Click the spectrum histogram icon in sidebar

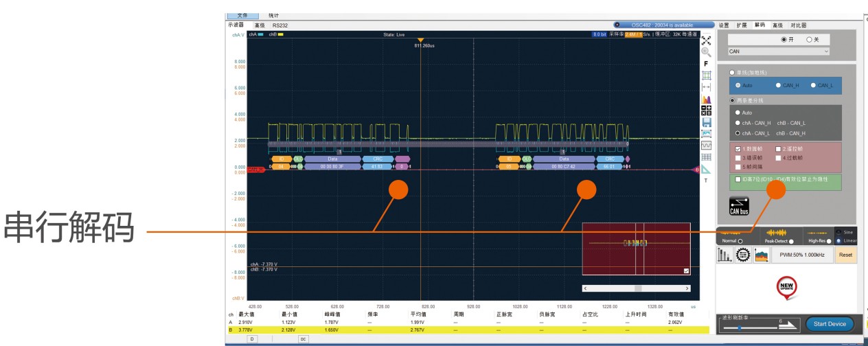[x=705, y=99]
